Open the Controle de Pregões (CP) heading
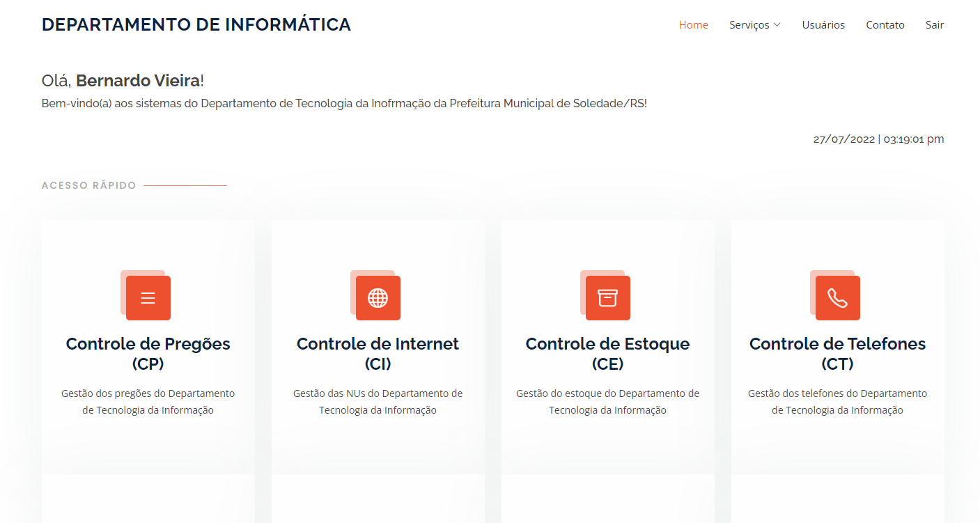The image size is (980, 523). click(x=148, y=353)
